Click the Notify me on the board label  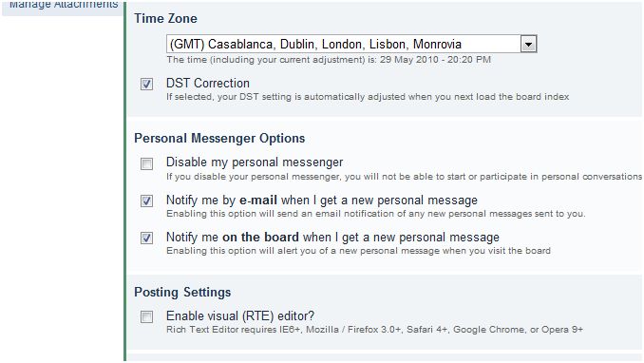332,238
